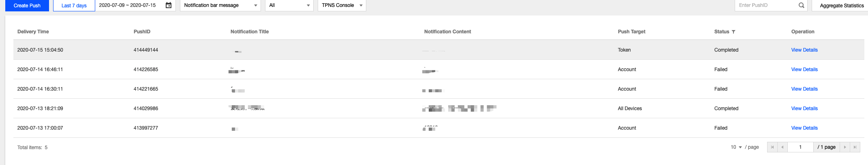Click the page number input box
The width and height of the screenshot is (868, 165).
pyautogui.click(x=800, y=147)
